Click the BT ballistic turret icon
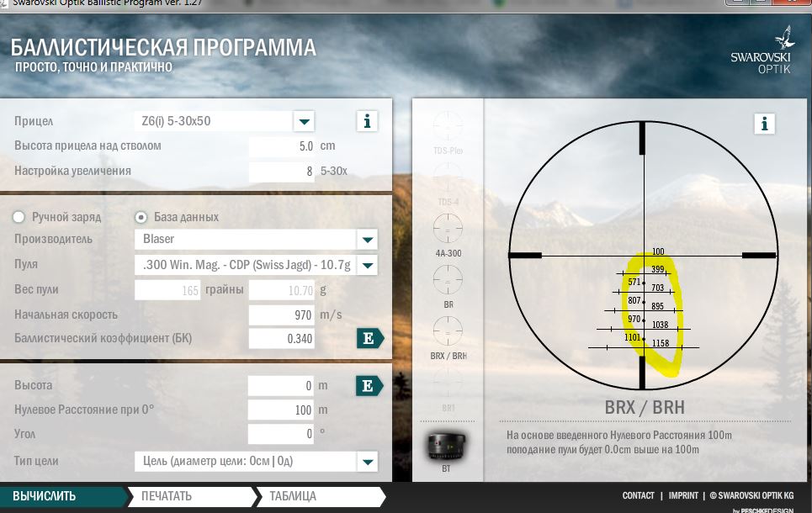The height and width of the screenshot is (513, 812). [446, 444]
